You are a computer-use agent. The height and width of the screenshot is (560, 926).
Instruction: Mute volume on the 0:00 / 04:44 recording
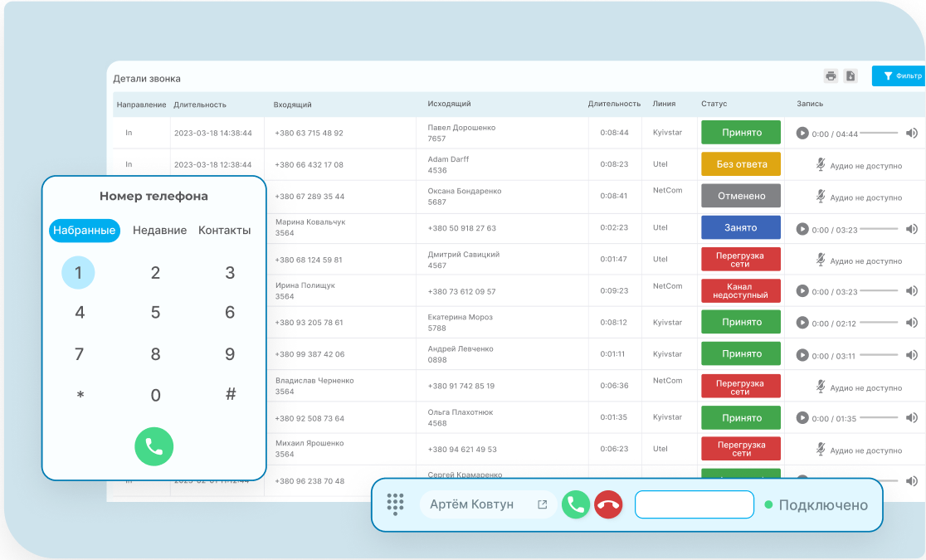pyautogui.click(x=911, y=133)
